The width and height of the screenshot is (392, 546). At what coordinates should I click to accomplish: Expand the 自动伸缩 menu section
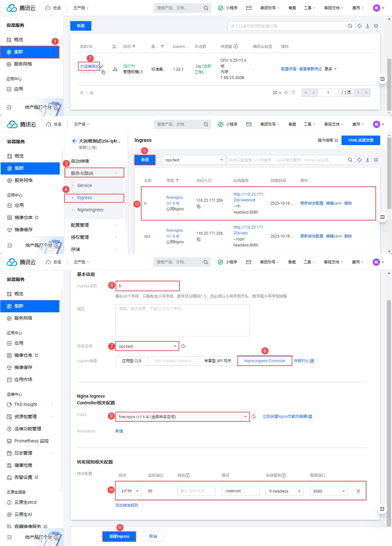click(x=94, y=161)
